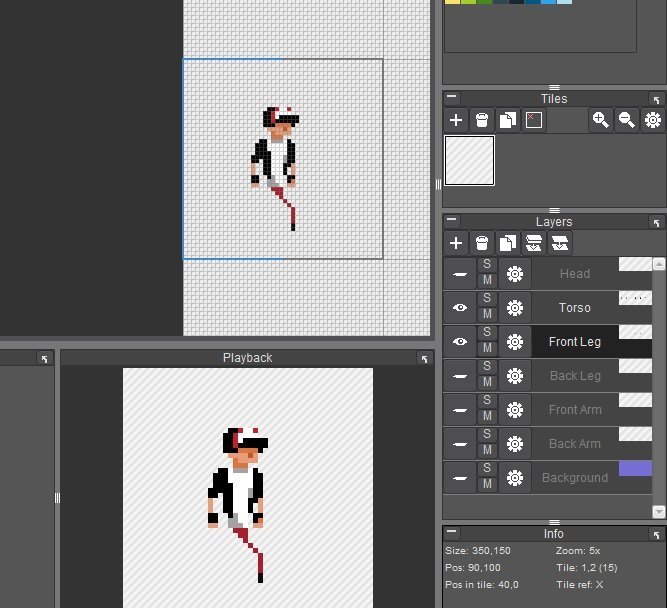667x608 pixels.
Task: Select the Back Arm layer by name
Action: (575, 444)
